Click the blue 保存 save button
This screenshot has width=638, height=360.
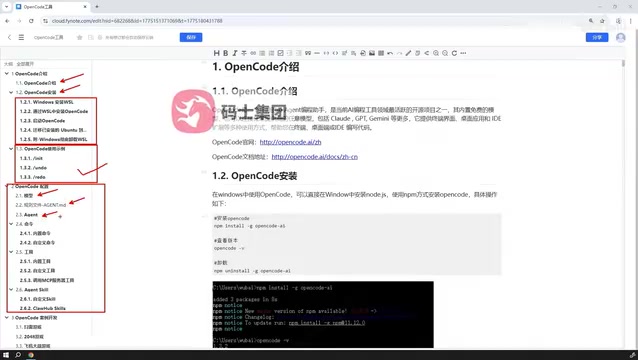click(191, 37)
